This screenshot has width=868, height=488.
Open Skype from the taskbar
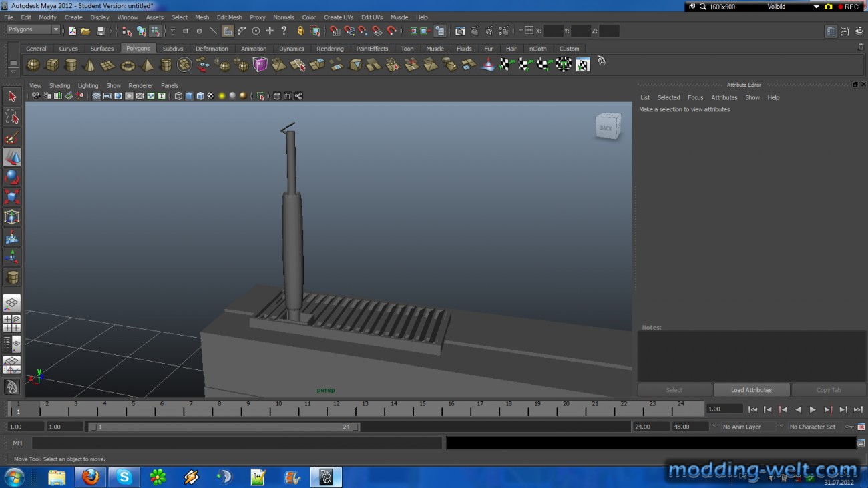pos(124,477)
